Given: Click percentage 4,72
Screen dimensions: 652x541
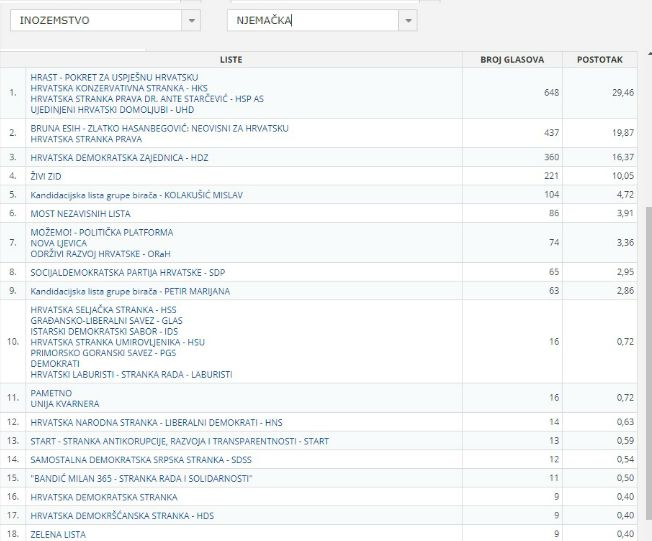Looking at the screenshot, I should coord(625,195).
